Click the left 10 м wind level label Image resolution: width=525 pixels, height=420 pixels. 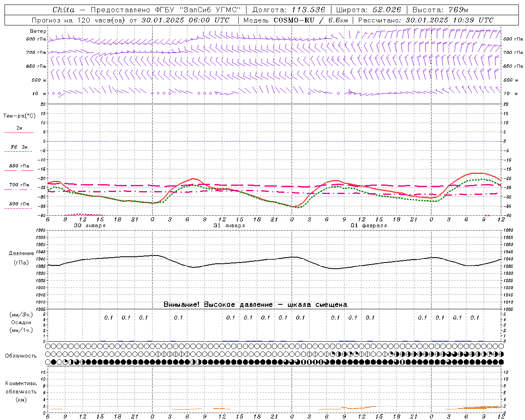[39, 94]
